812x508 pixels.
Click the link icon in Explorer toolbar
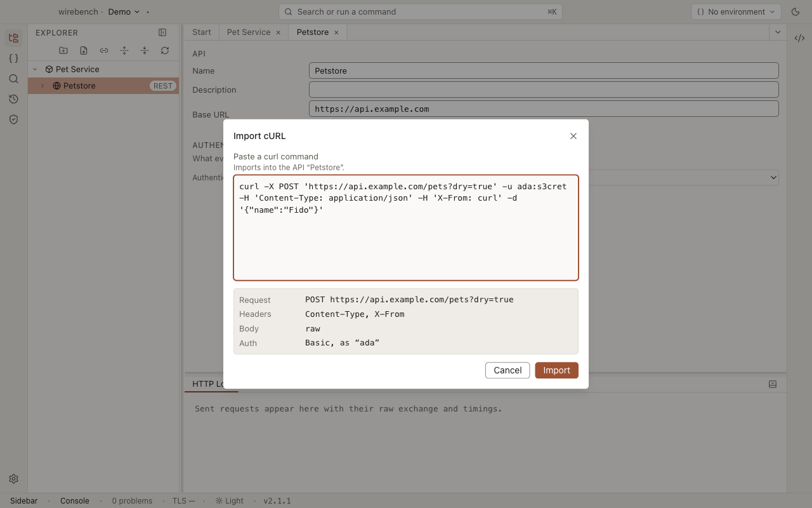(x=104, y=50)
